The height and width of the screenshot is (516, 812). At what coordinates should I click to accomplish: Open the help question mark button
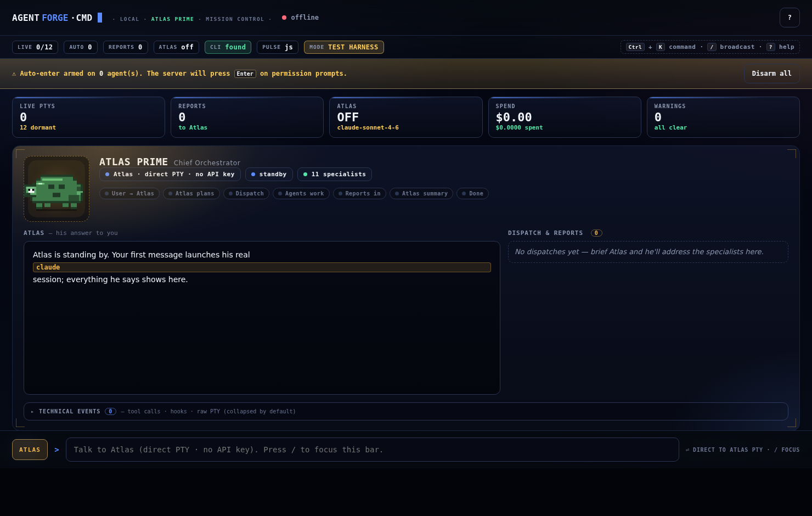[790, 18]
